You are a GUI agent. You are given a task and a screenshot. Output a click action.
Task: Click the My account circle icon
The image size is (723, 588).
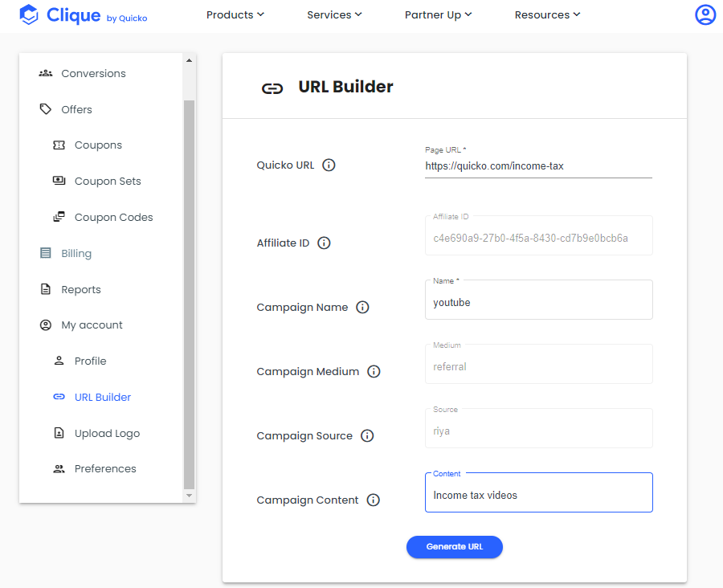pyautogui.click(x=45, y=325)
